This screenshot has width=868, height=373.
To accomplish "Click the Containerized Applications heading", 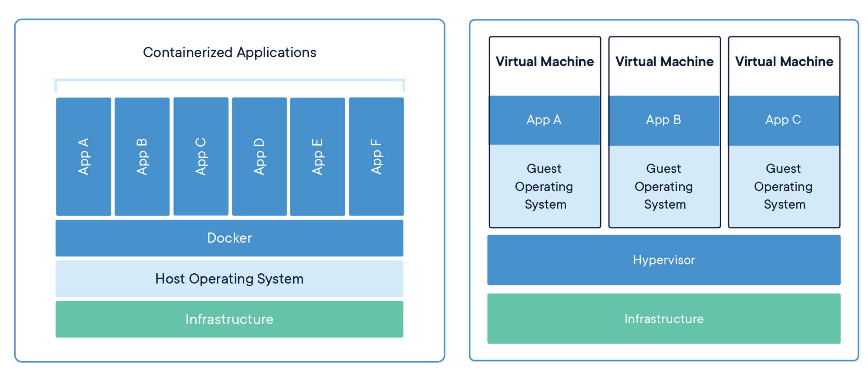I will (x=229, y=52).
